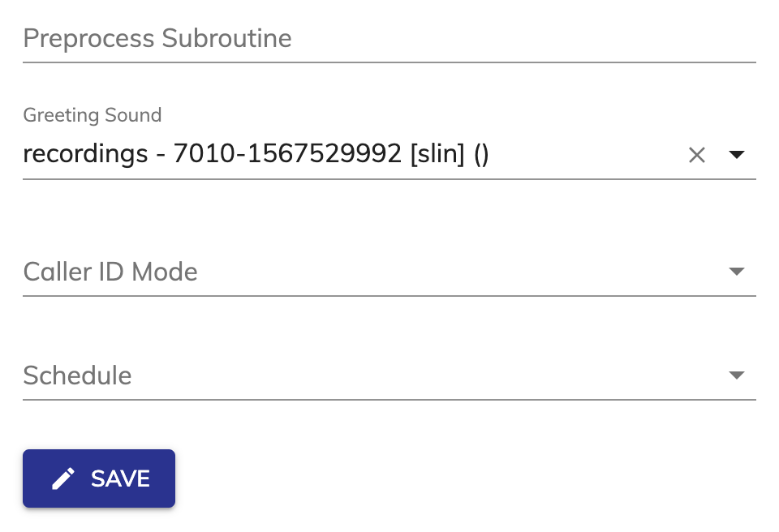
Task: Open the Greeting Sound dropdown arrow
Action: coord(736,154)
